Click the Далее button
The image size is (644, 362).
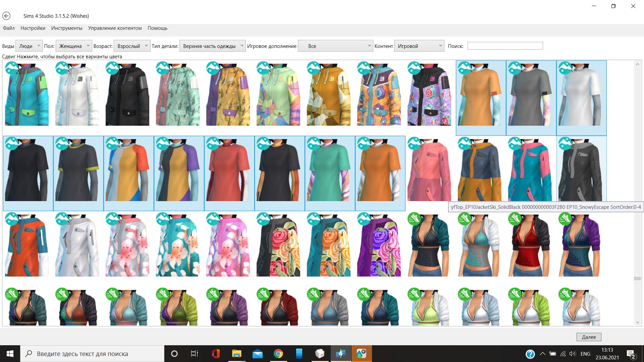coord(589,337)
